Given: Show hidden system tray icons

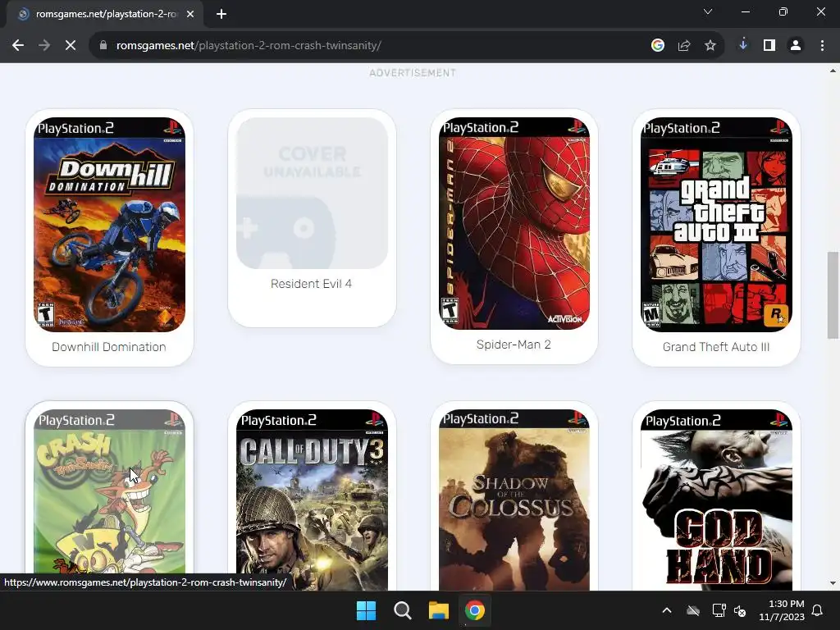Looking at the screenshot, I should [x=667, y=610].
